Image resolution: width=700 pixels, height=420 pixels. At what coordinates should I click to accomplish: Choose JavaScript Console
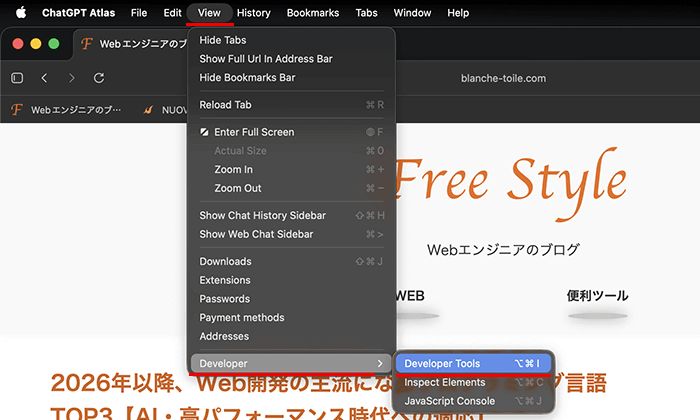point(474,401)
